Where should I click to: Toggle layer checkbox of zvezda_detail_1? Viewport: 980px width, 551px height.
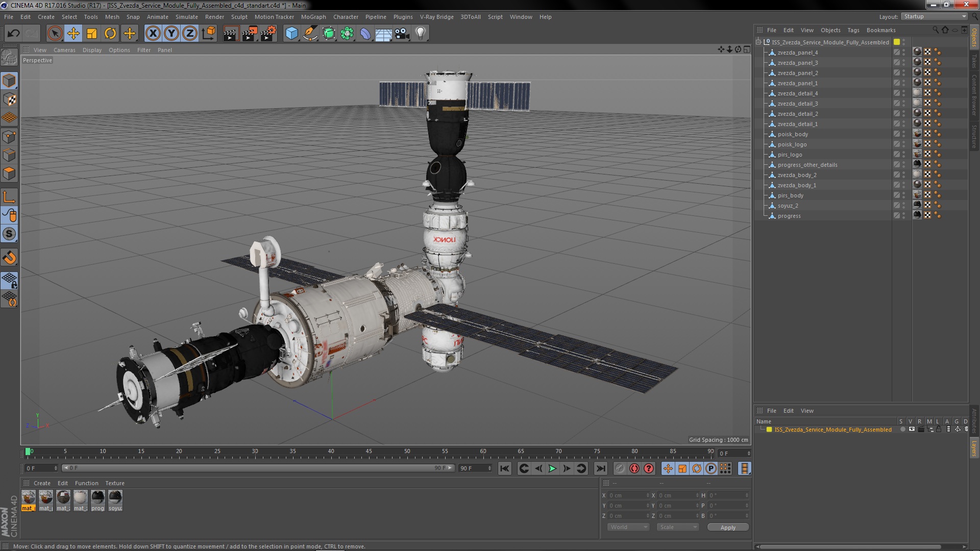click(896, 124)
